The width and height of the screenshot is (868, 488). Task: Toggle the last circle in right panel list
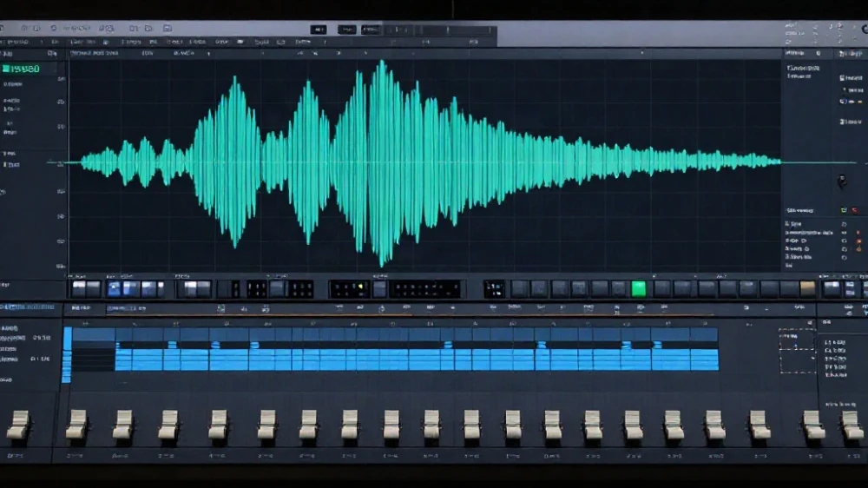[x=845, y=258]
